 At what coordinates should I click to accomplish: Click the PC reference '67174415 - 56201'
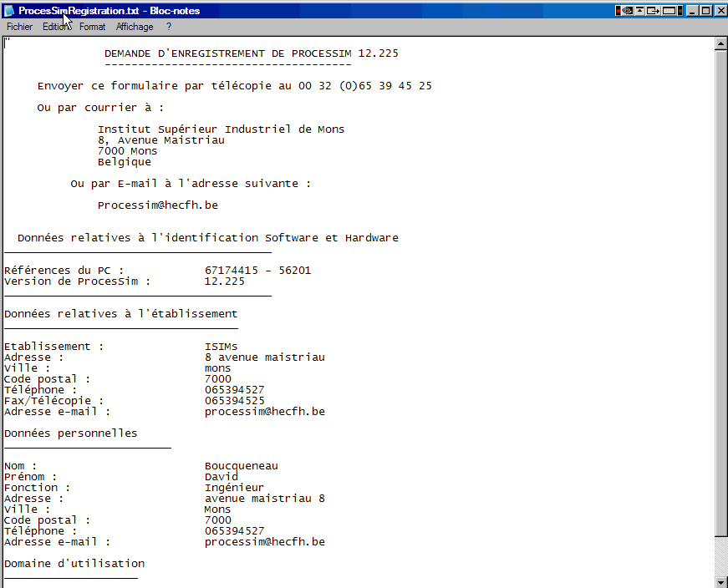[x=257, y=271]
